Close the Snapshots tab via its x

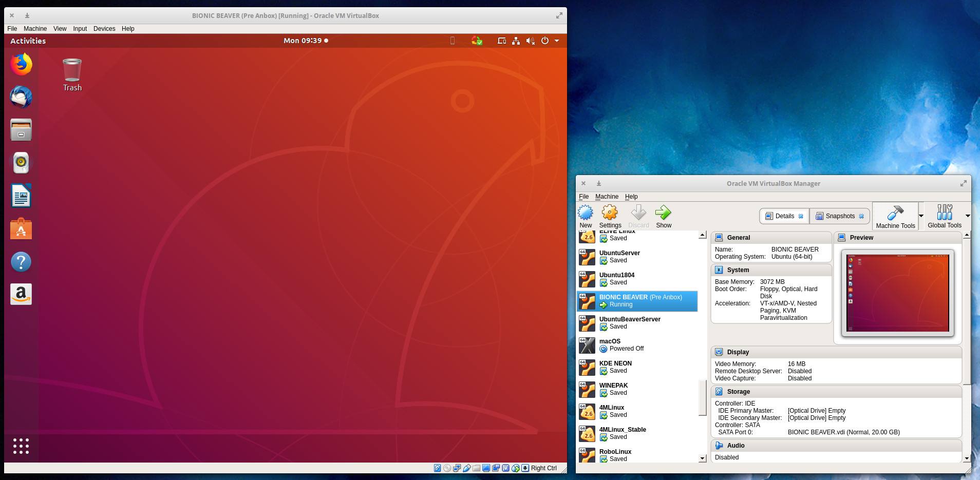(861, 216)
